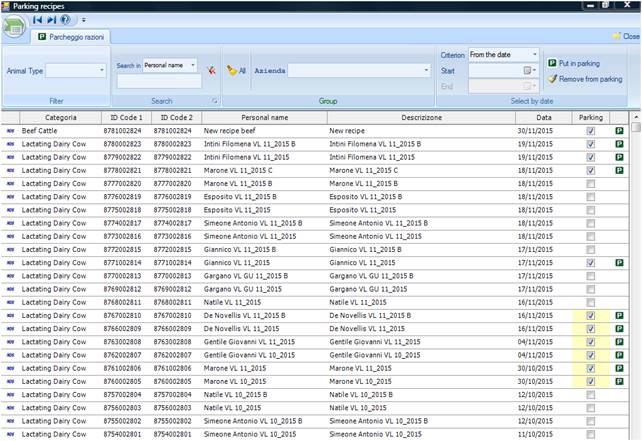Go to first record navigation icon
Image resolution: width=642 pixels, height=441 pixels.
pyautogui.click(x=37, y=19)
